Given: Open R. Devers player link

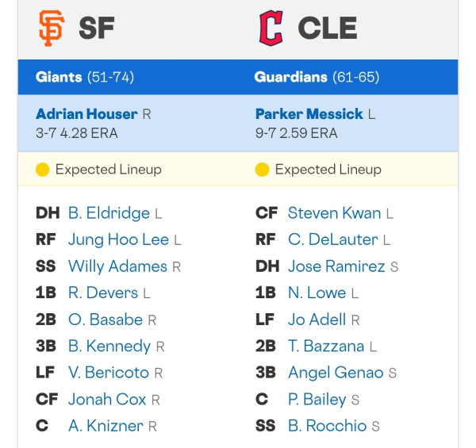Looking at the screenshot, I should pos(103,293).
